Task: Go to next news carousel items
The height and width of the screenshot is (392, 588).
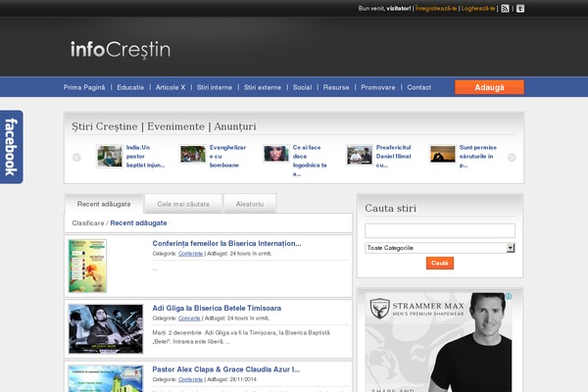Action: pyautogui.click(x=512, y=158)
